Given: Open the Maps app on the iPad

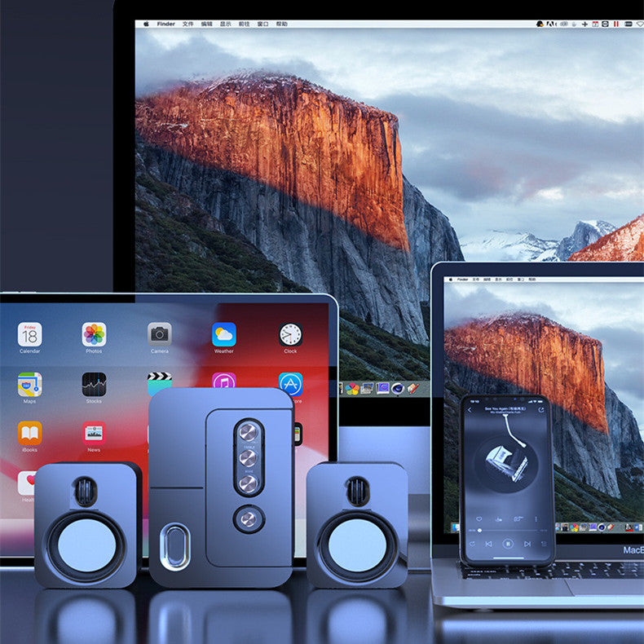Looking at the screenshot, I should pyautogui.click(x=29, y=384).
